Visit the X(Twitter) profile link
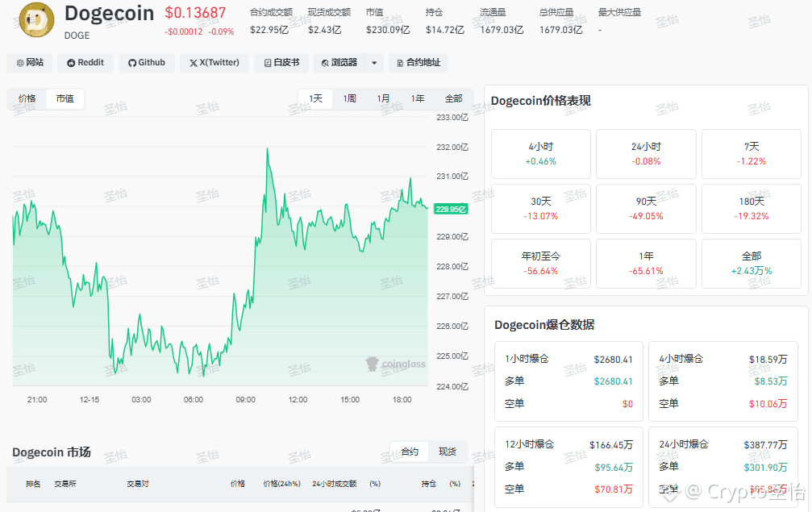This screenshot has width=812, height=512. coord(214,63)
